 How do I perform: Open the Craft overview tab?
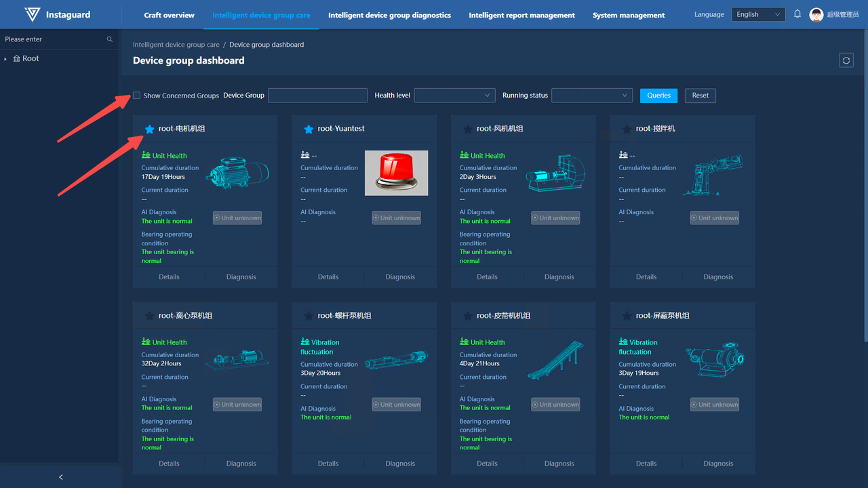(169, 15)
